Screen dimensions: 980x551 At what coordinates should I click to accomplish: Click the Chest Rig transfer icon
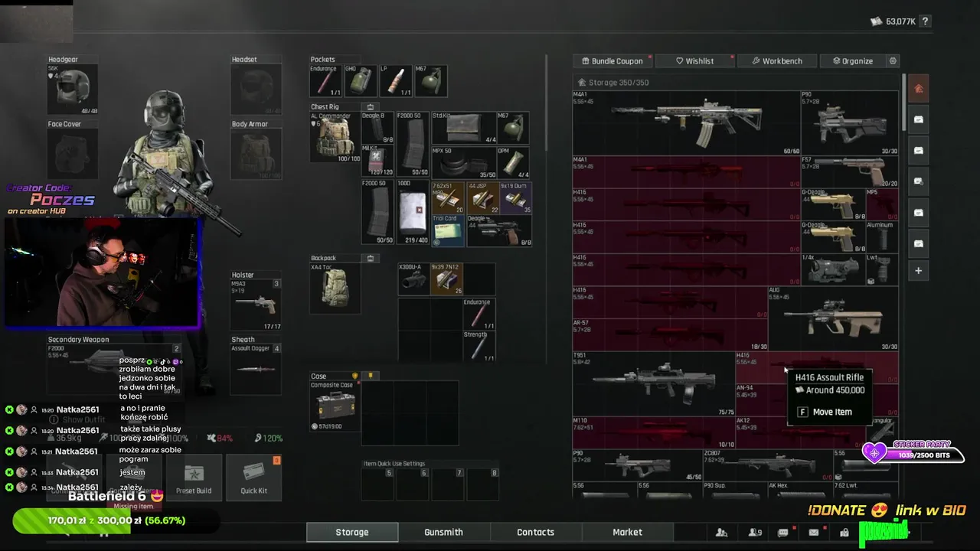coord(371,107)
